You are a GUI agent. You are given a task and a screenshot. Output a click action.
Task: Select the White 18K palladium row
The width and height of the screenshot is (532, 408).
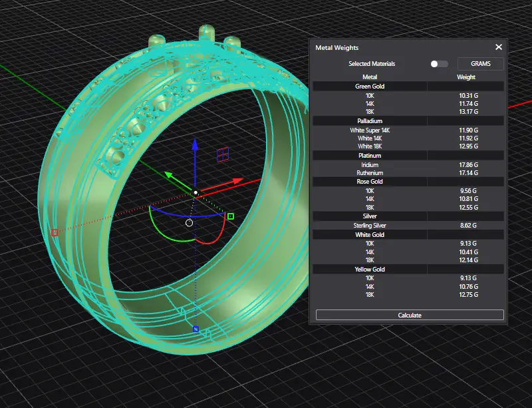pos(408,146)
